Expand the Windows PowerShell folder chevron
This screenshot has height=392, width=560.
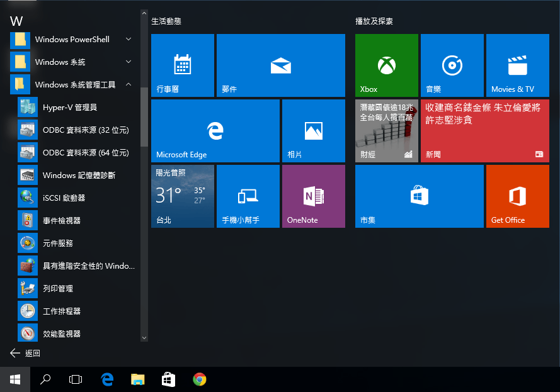click(x=129, y=39)
